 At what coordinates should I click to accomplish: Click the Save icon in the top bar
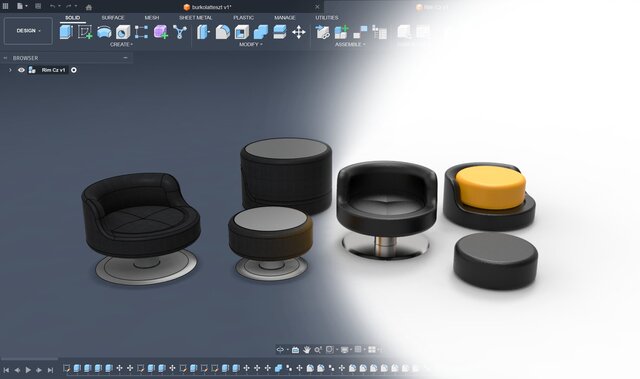pyautogui.click(x=38, y=7)
